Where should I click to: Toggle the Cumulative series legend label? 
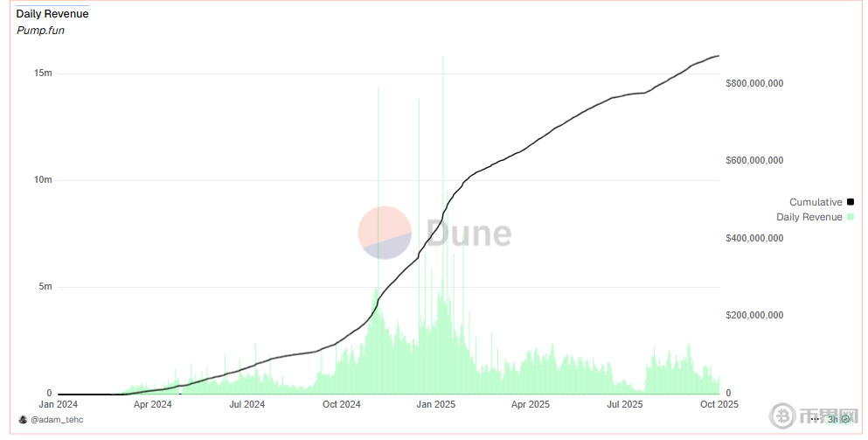click(816, 202)
